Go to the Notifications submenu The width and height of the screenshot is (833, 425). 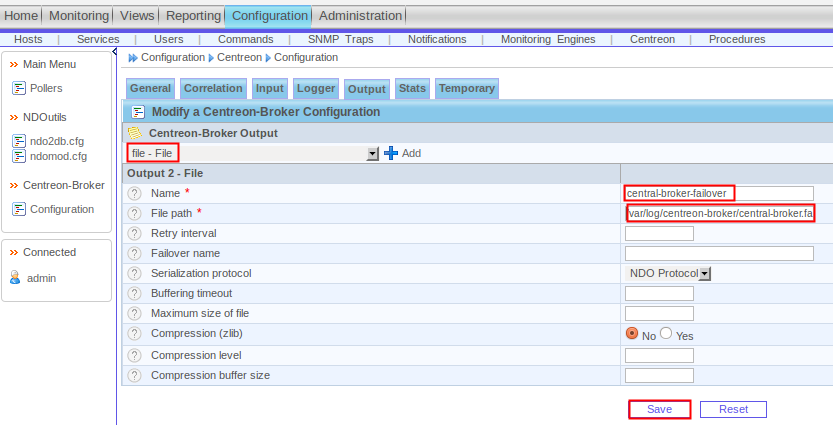tap(437, 39)
